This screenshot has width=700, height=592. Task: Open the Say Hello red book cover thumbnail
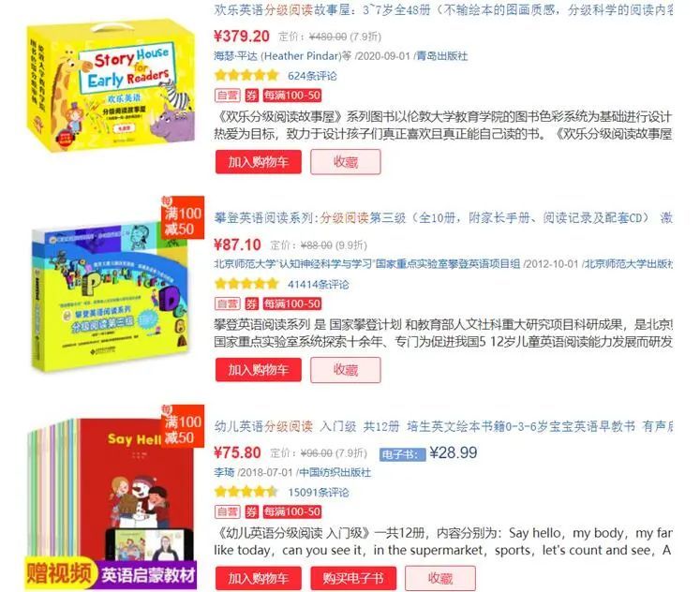112,497
